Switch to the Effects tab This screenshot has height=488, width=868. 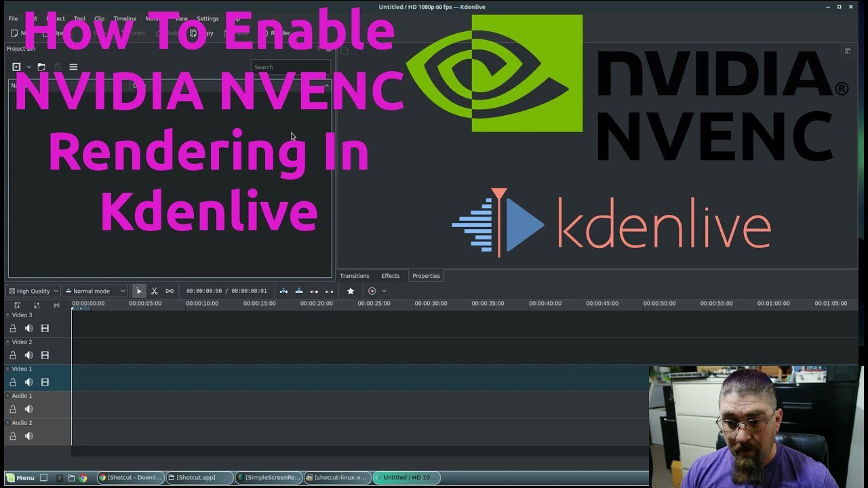391,276
